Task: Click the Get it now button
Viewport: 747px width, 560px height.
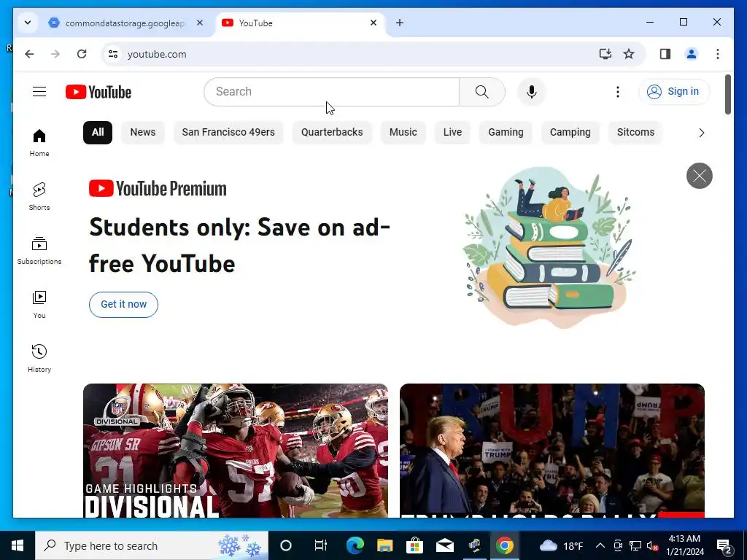Action: tap(123, 304)
